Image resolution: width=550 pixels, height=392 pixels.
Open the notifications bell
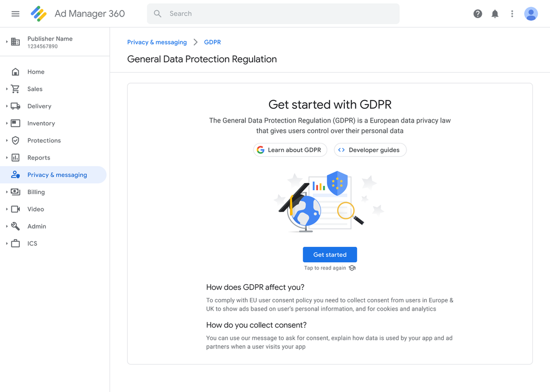coord(494,14)
